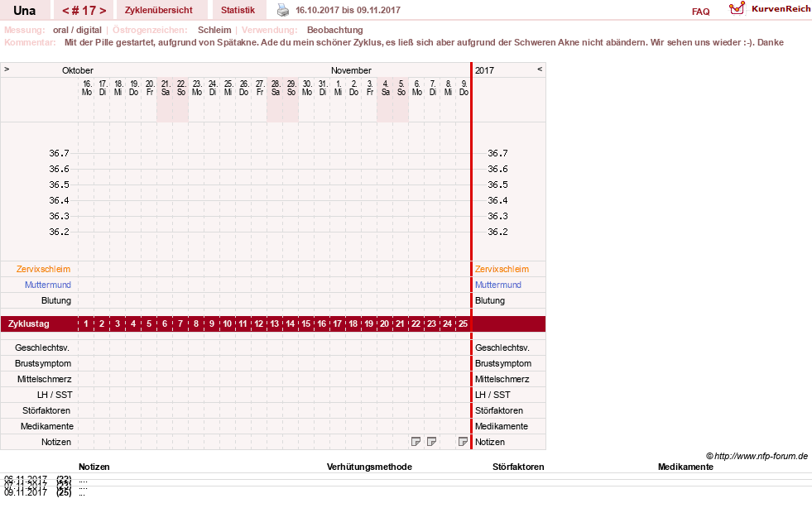
Task: Click the 21. Sa date column header
Action: [166, 88]
